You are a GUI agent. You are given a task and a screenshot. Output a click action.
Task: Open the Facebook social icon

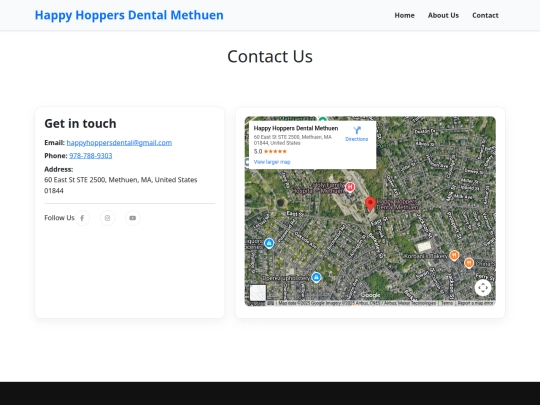(x=82, y=218)
